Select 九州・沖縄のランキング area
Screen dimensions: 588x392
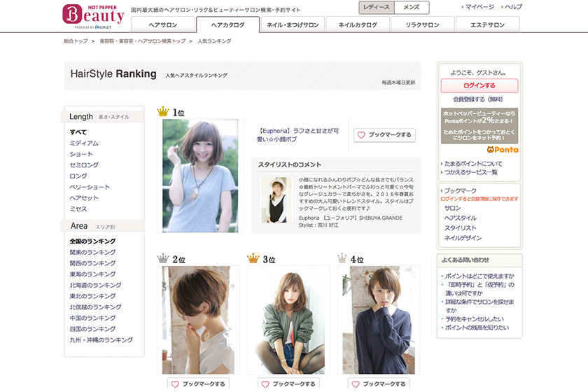(101, 340)
